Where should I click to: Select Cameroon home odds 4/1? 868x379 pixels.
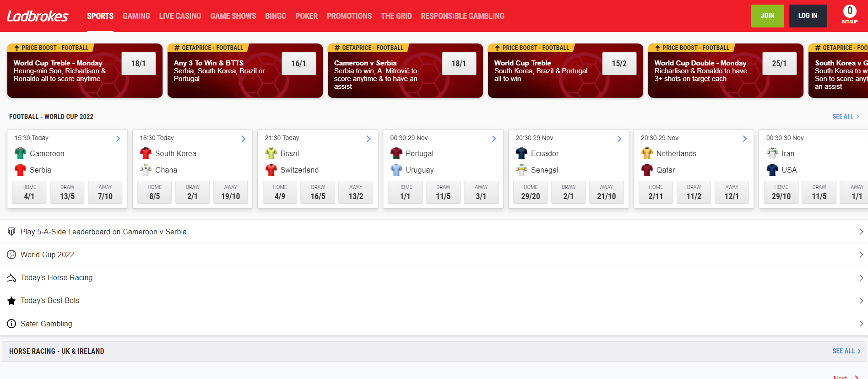pyautogui.click(x=29, y=192)
